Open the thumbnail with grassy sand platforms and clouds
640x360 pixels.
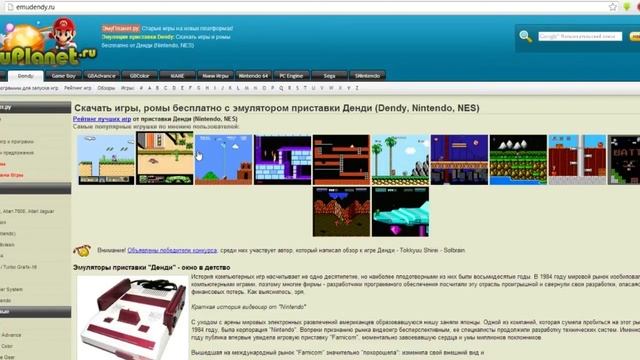(x=106, y=160)
